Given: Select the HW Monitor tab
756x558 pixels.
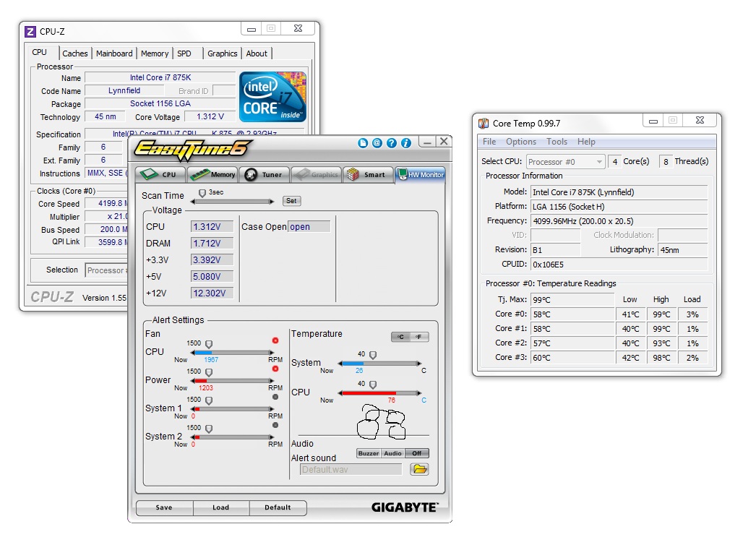Looking at the screenshot, I should pyautogui.click(x=420, y=175).
